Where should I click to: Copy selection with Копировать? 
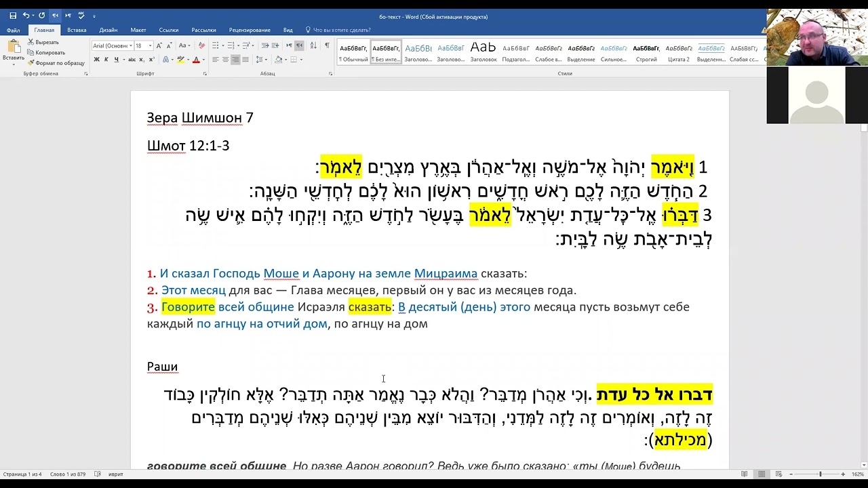pyautogui.click(x=47, y=52)
